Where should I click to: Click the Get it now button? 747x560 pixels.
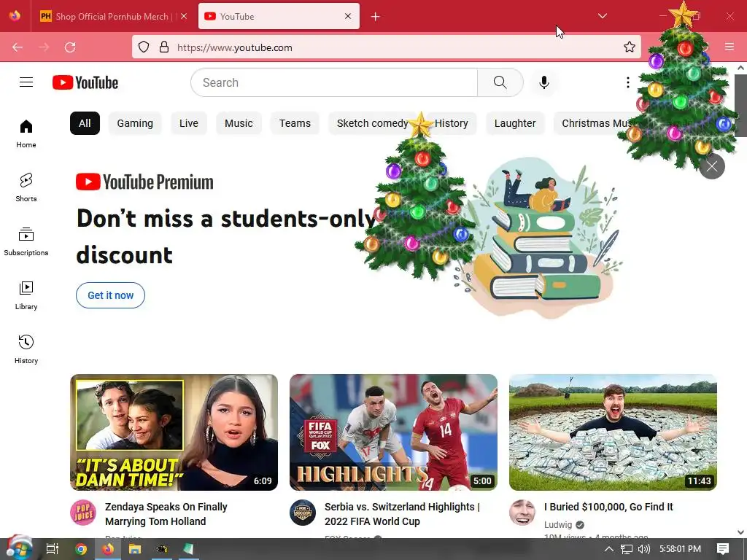coord(111,295)
